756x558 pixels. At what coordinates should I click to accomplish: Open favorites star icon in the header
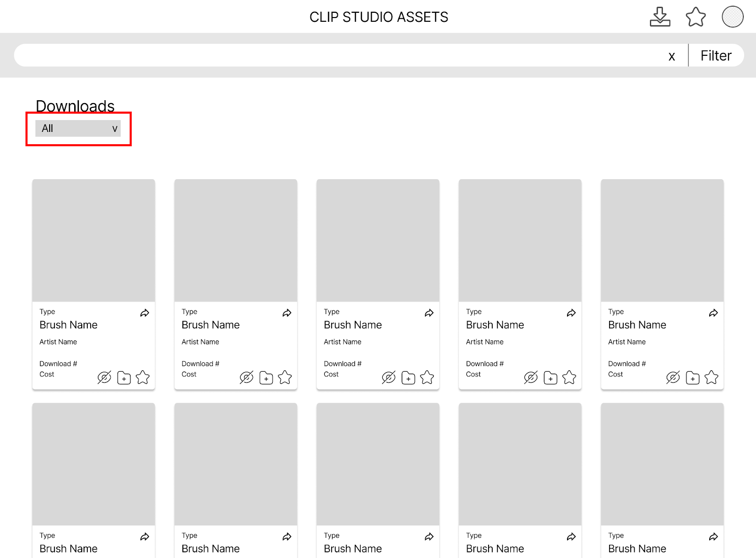tap(696, 17)
